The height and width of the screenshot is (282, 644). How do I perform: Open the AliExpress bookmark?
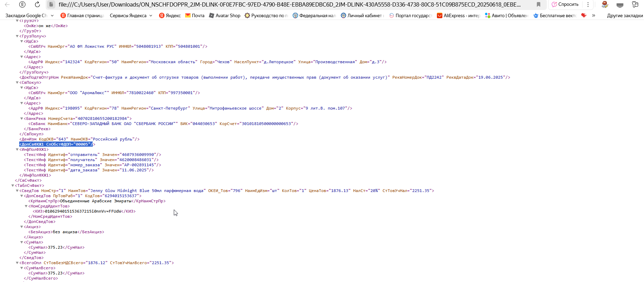coord(459,15)
